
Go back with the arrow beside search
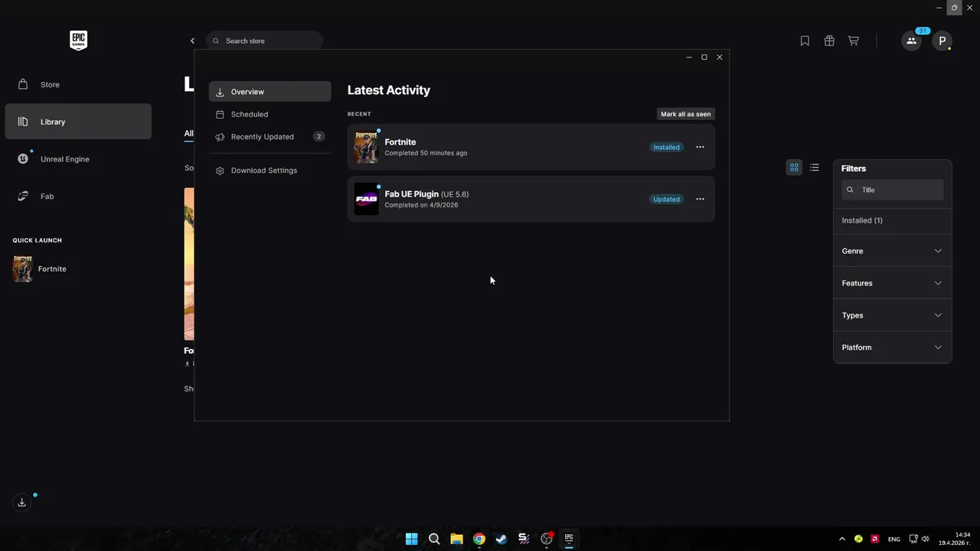pos(192,41)
